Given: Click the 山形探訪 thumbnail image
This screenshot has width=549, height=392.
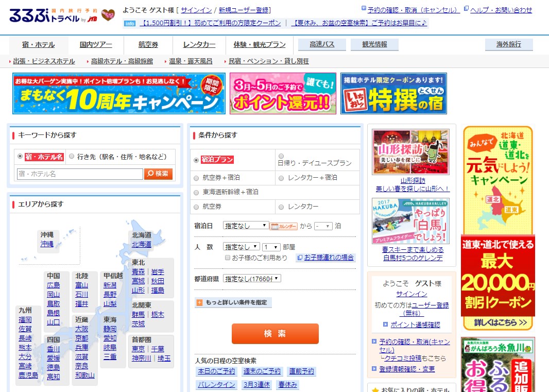Looking at the screenshot, I should [410, 152].
